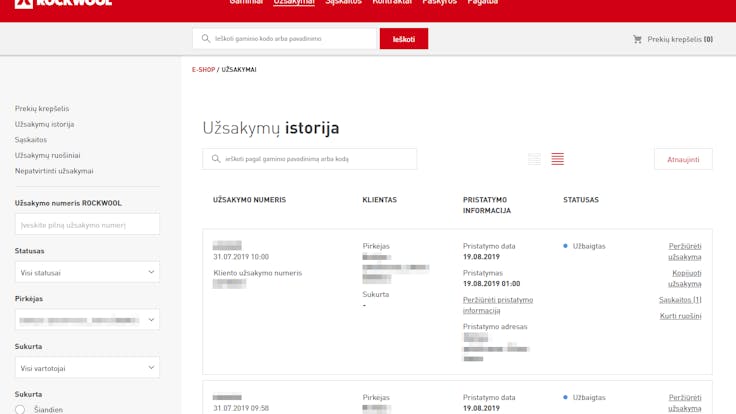Open the shopping cart icon
Image resolution: width=736 pixels, height=414 pixels.
[x=637, y=39]
